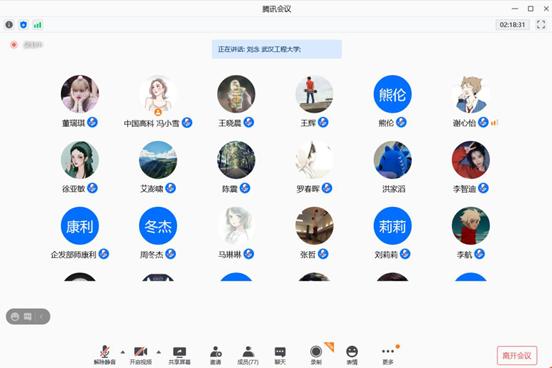Select 艾澎啸's mountain landscape avatar
Viewport: 552px width, 368px height.
[x=158, y=160]
